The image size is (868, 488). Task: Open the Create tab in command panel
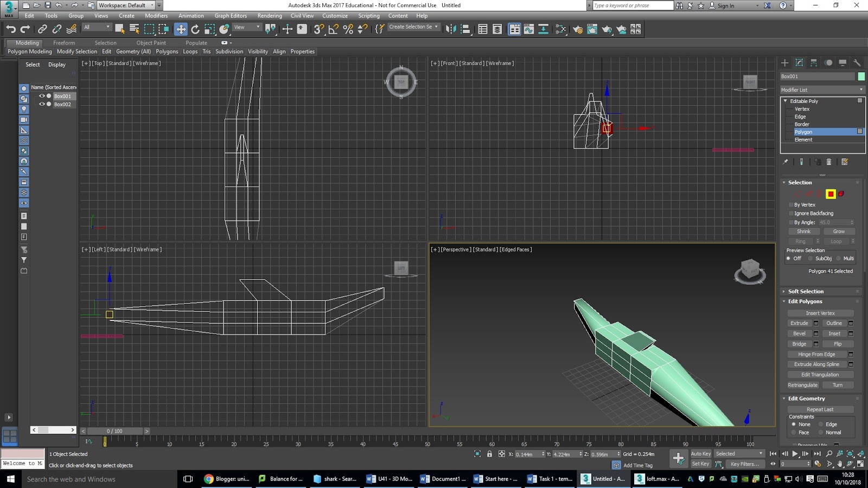click(x=784, y=63)
